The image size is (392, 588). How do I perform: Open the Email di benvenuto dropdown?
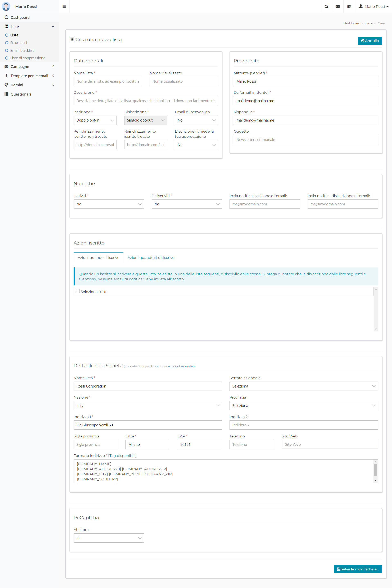(x=196, y=120)
